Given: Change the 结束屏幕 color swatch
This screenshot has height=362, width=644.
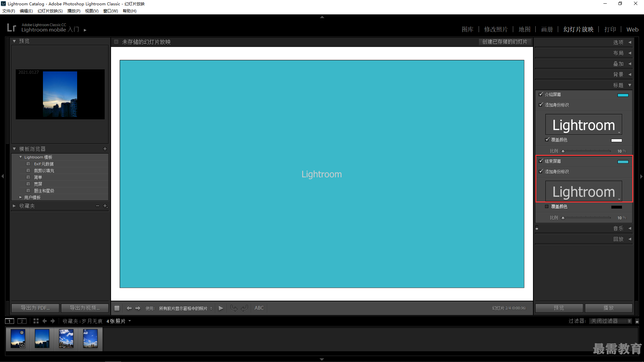Looking at the screenshot, I should (x=623, y=162).
